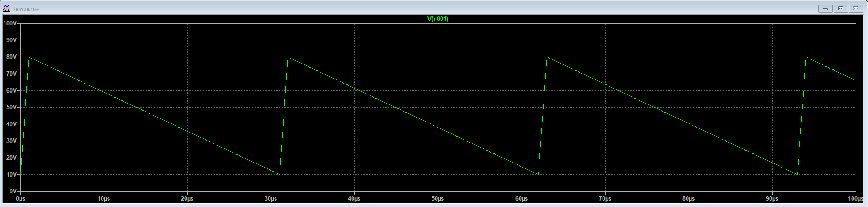Close the Rampe.raw waveform window
The width and height of the screenshot is (868, 207).
coord(856,9)
